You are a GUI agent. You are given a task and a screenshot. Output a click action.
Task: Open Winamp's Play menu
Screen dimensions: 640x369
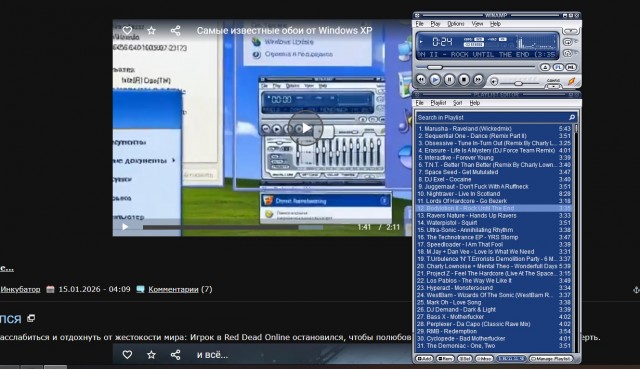click(436, 24)
